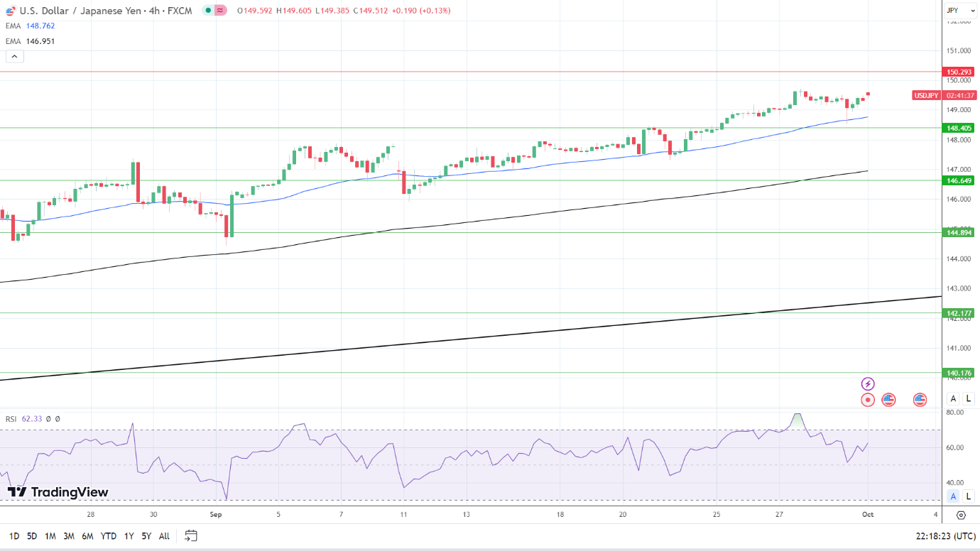Open the JPY currency dropdown
Viewport: 980px width, 551px height.
coord(961,11)
